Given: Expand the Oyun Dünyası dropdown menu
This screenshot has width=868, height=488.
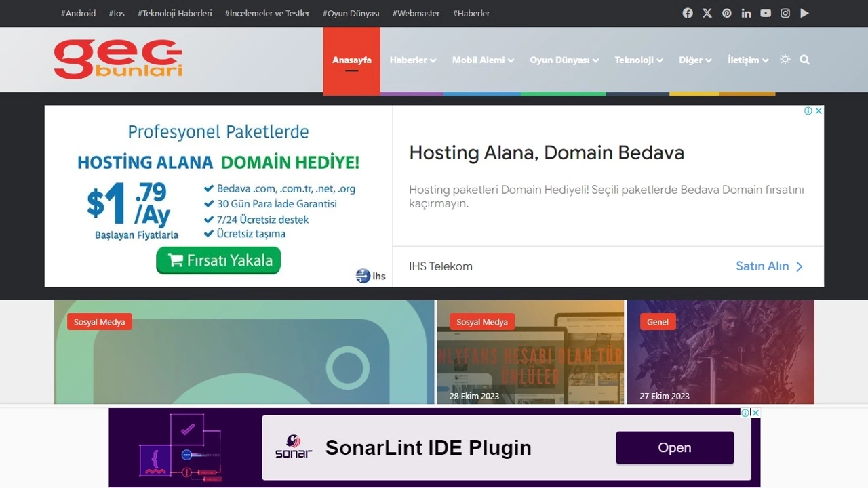Looking at the screenshot, I should (x=564, y=60).
